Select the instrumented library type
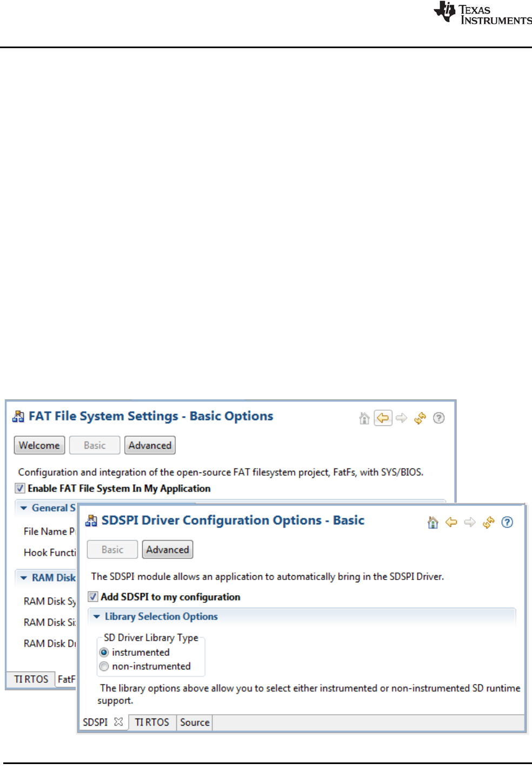 pyautogui.click(x=104, y=653)
